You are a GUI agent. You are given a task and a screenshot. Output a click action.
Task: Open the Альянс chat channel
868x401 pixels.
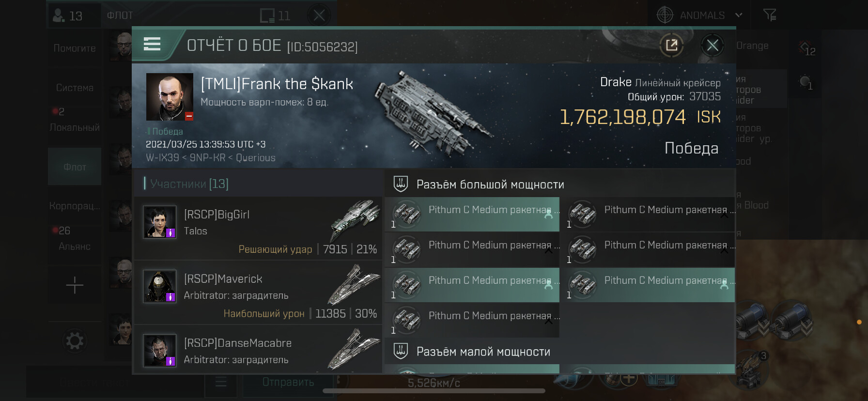pyautogui.click(x=75, y=246)
